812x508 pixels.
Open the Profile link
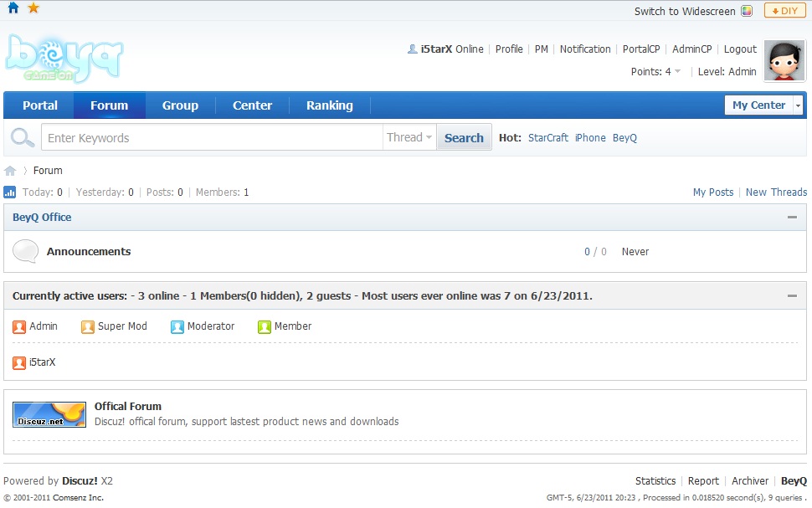(x=509, y=49)
